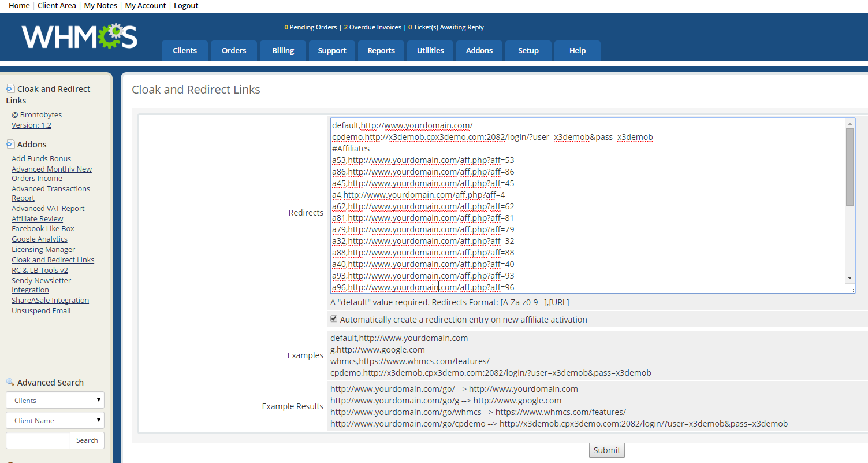Open the Clients search type dropdown
This screenshot has height=463, width=868.
coord(55,400)
